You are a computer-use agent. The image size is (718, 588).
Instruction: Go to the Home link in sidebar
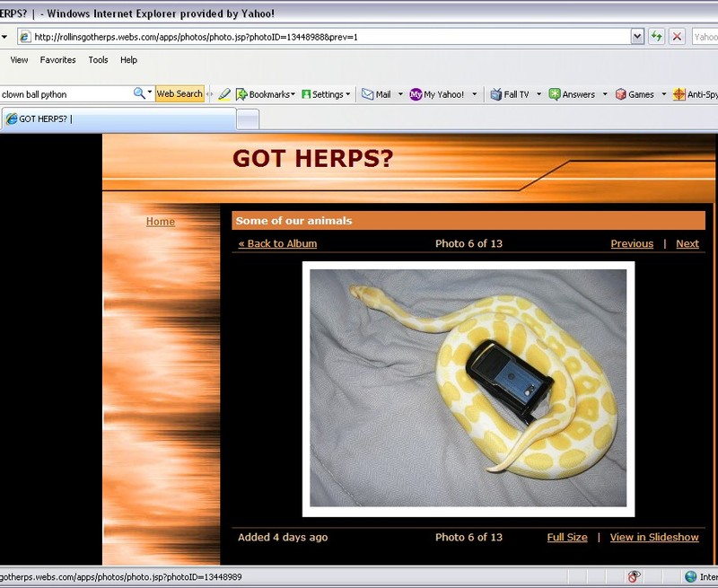(x=161, y=222)
